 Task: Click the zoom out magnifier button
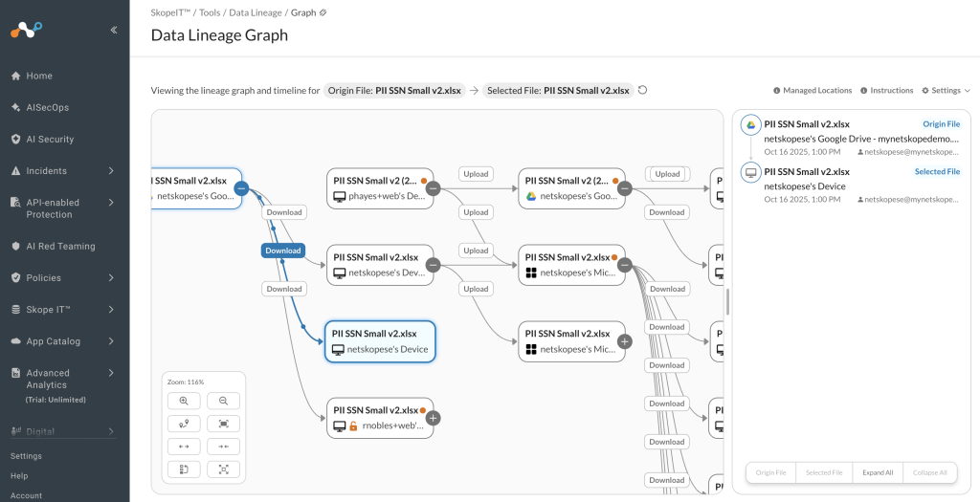click(x=223, y=401)
